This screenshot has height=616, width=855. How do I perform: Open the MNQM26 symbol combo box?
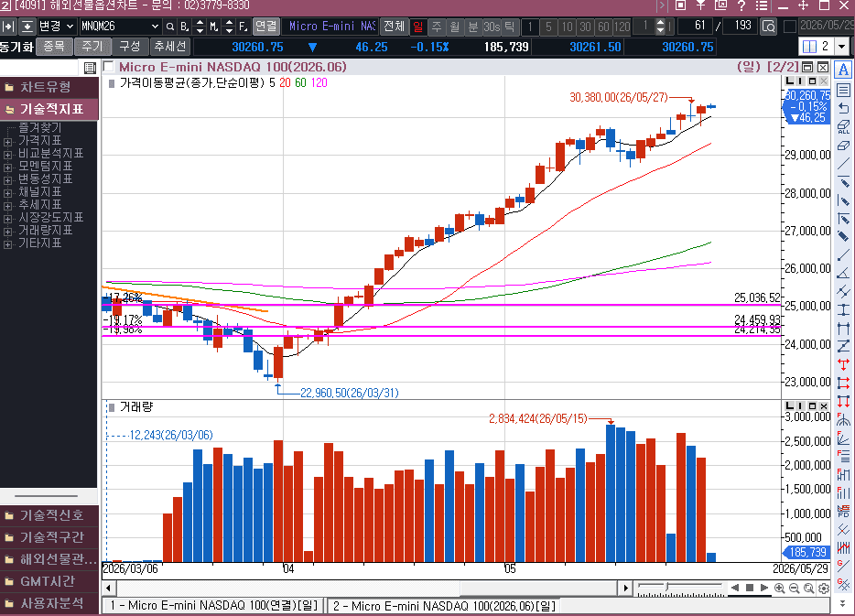coord(120,27)
